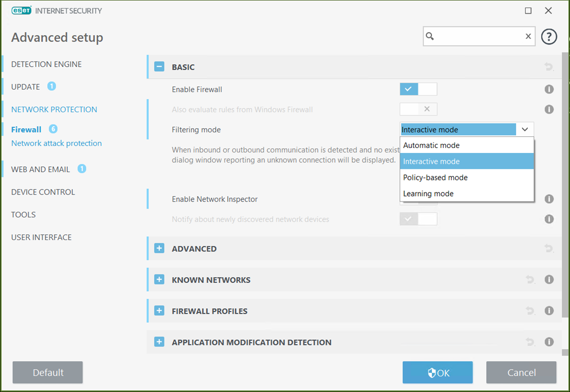Open Device Control settings
The width and height of the screenshot is (570, 392).
(x=43, y=192)
